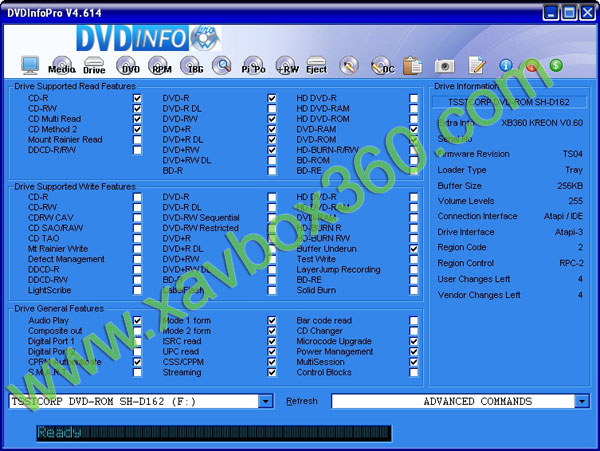Click the XB360 KREON V0.60 extra info
The width and height of the screenshot is (600, 451).
coord(542,123)
